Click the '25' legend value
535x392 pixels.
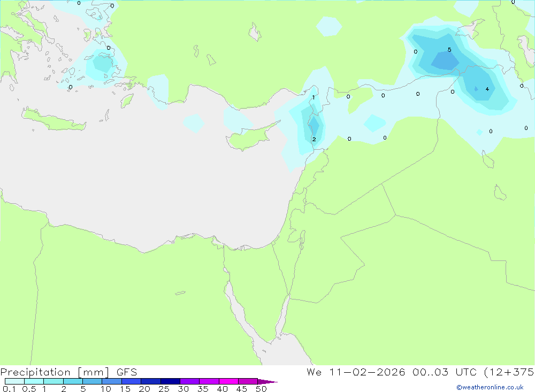(164, 389)
